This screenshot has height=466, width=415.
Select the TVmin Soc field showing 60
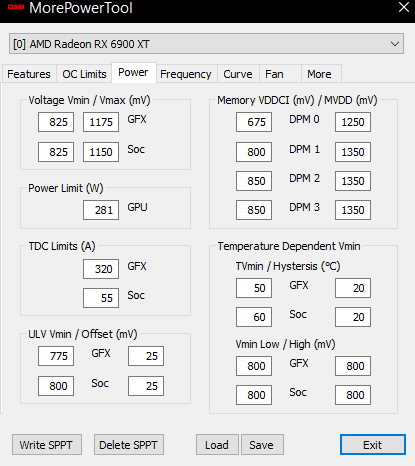click(x=254, y=317)
